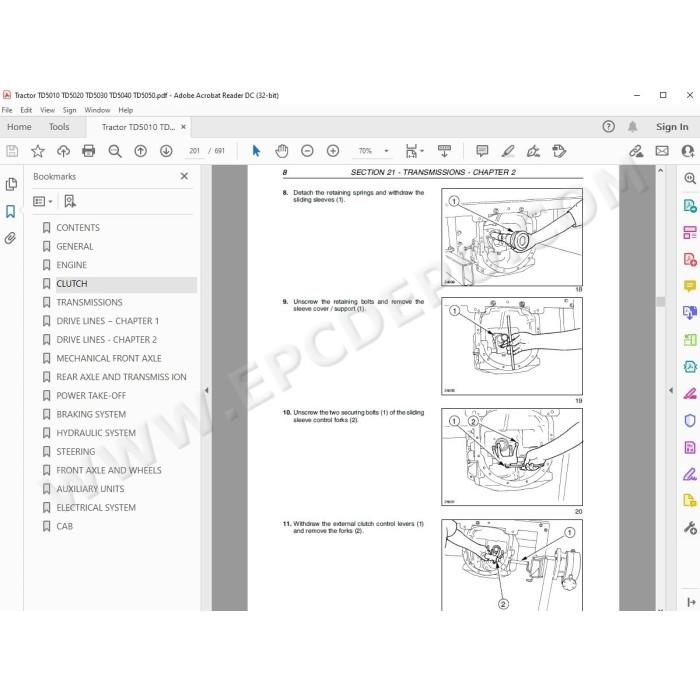Activate the Hand pan tool
Screen dimensions: 700x700
coord(282,151)
